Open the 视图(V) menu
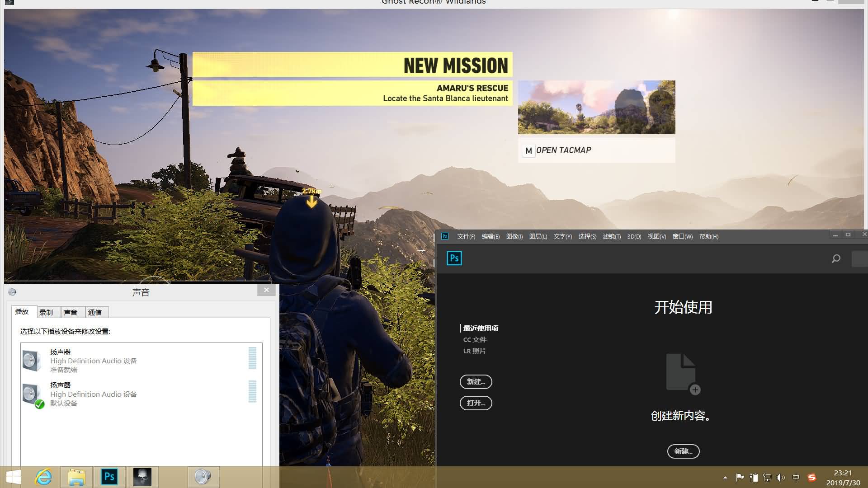The width and height of the screenshot is (868, 488). 656,236
